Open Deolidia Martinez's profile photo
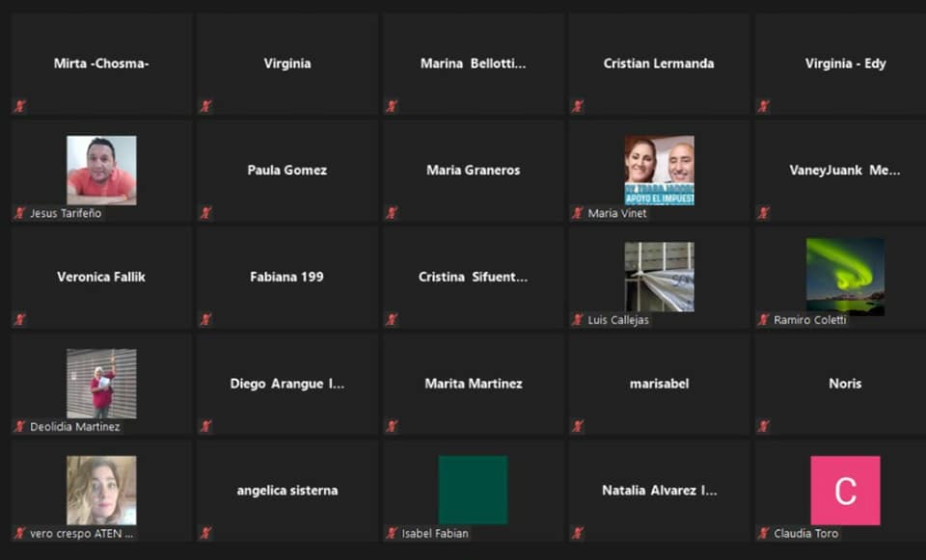Image resolution: width=926 pixels, height=560 pixels. point(101,383)
